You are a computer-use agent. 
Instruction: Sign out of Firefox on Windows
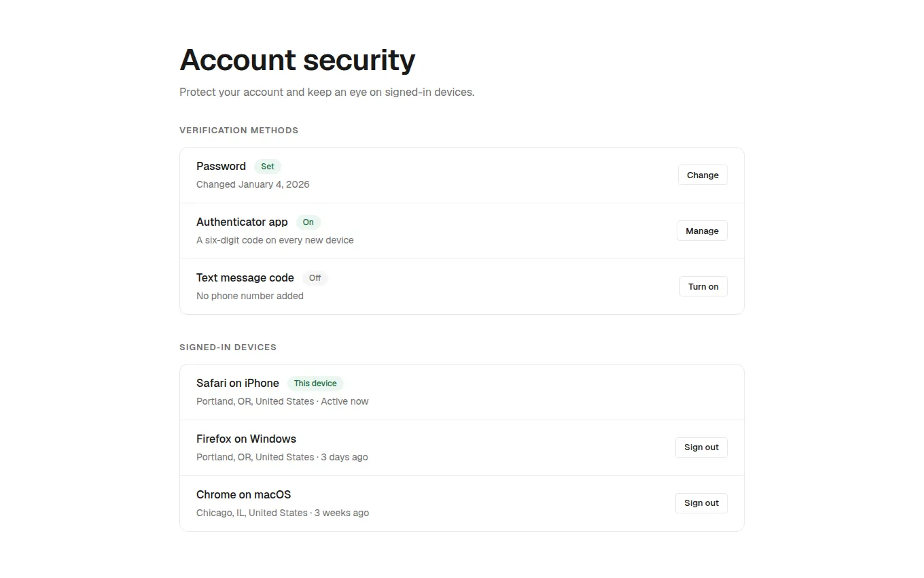[x=701, y=447]
